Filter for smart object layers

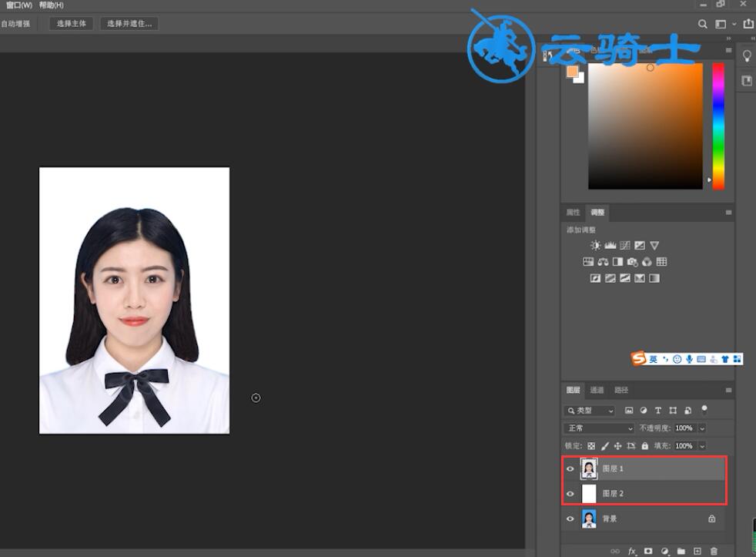point(688,411)
